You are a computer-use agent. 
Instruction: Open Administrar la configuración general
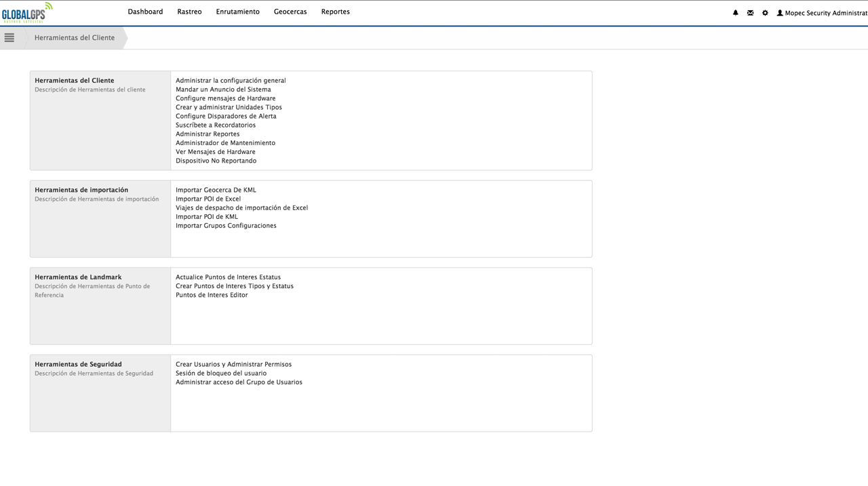(x=231, y=81)
